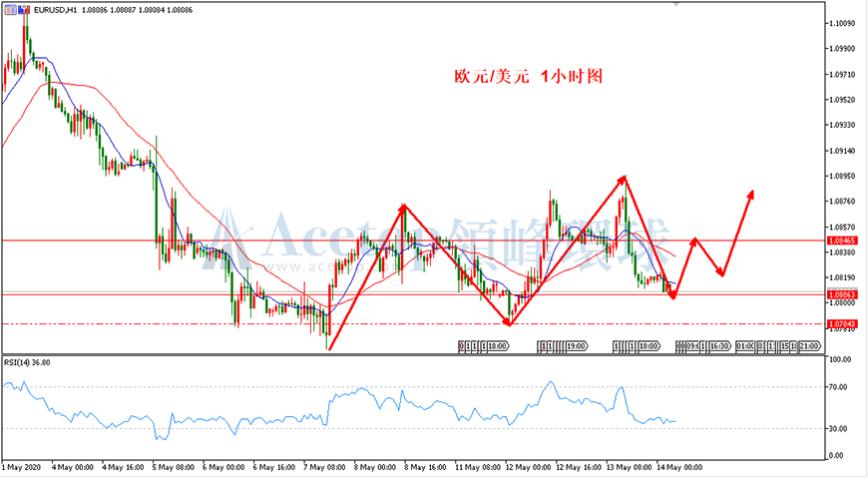Viewport: 868px width, 477px height.
Task: Click the 100.00 level on RSI scale
Action: (840, 359)
